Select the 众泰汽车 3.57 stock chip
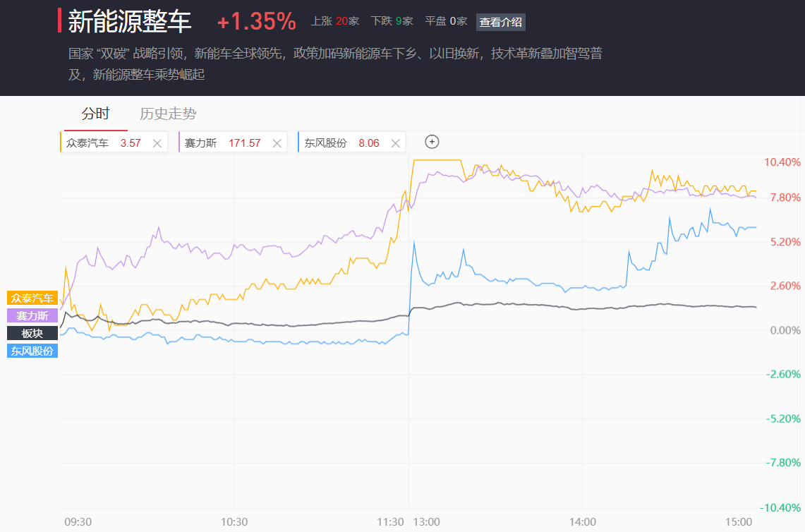This screenshot has height=532, width=805. 104,143
